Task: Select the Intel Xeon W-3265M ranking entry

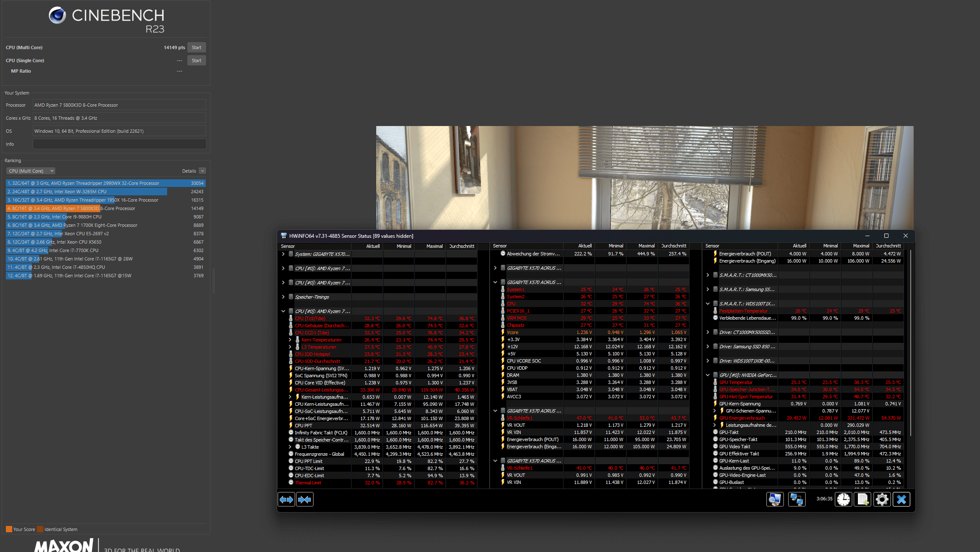Action: [x=105, y=192]
